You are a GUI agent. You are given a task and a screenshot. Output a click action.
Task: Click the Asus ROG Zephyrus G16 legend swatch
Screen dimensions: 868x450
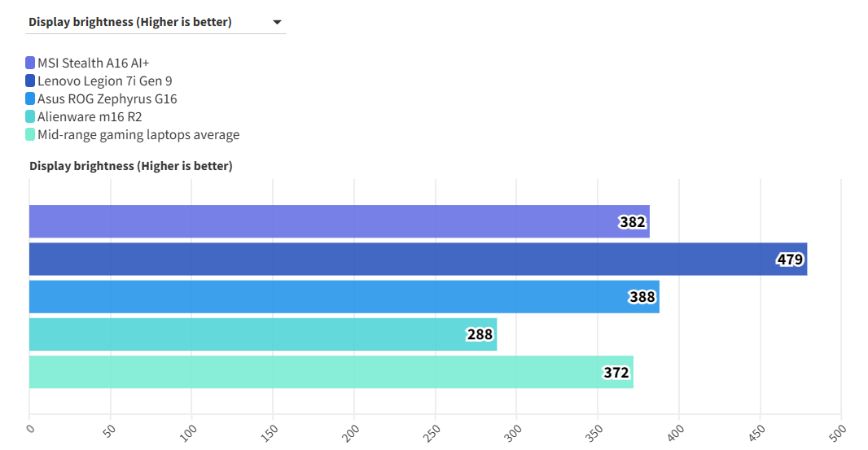30,98
